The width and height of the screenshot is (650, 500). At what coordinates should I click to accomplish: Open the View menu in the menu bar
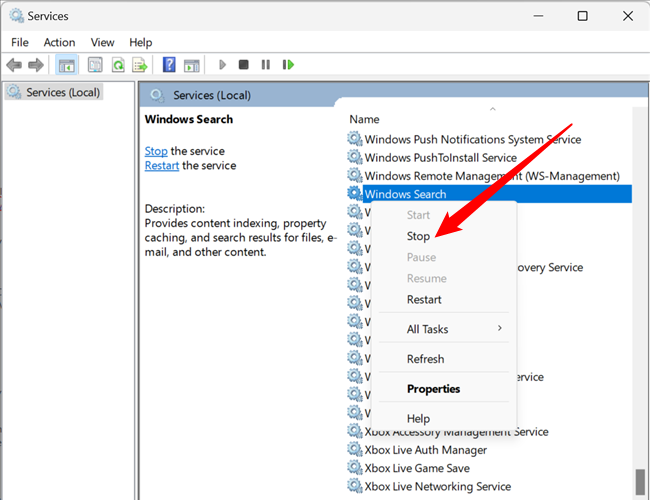coord(102,42)
